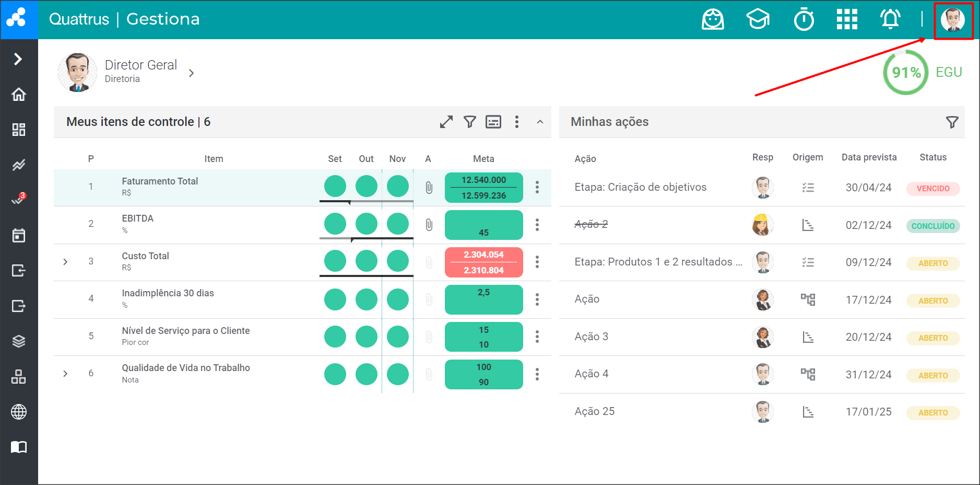This screenshot has width=980, height=485.
Task: Click the red Custo Total meta box
Action: point(483,262)
